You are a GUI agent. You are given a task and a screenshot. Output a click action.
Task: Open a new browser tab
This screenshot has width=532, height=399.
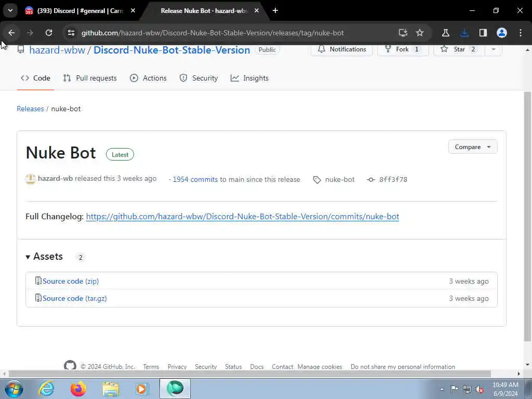(x=275, y=10)
